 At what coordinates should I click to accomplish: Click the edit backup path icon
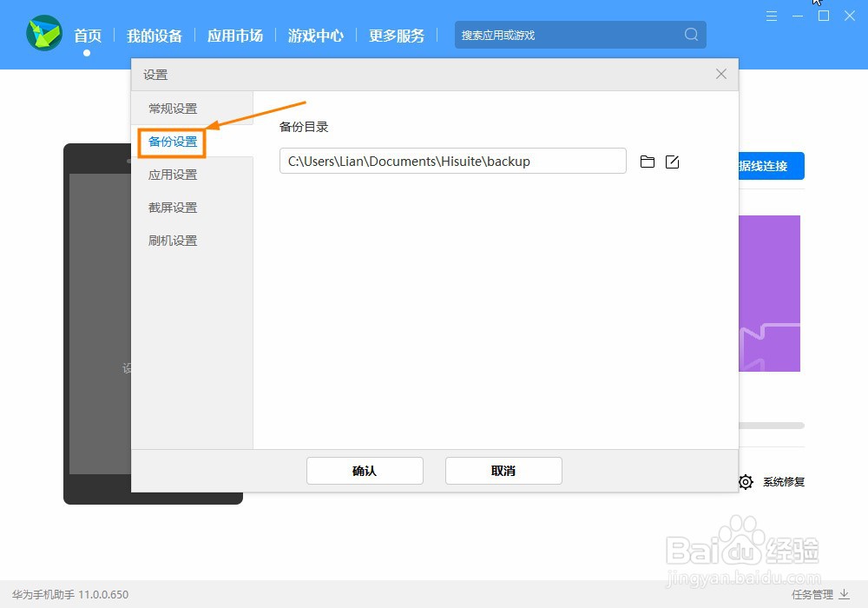[x=672, y=162]
